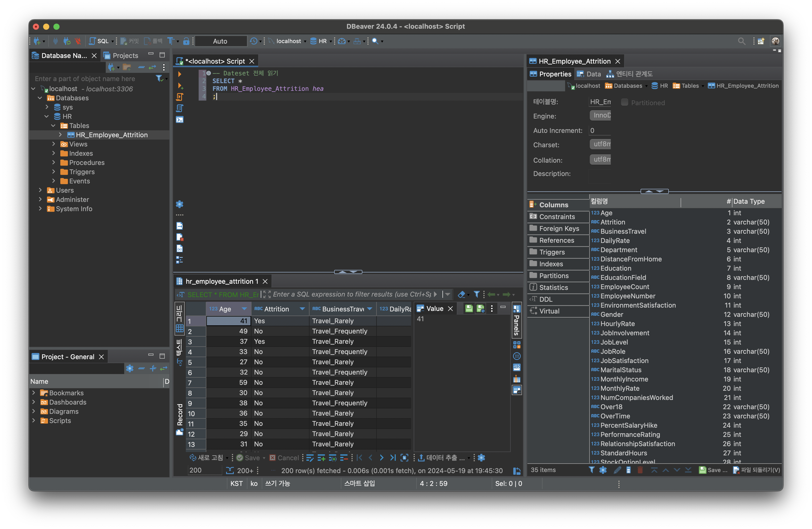Click the filter funnel icon in Database Navigator
Screen dimensions: 812x529
159,79
